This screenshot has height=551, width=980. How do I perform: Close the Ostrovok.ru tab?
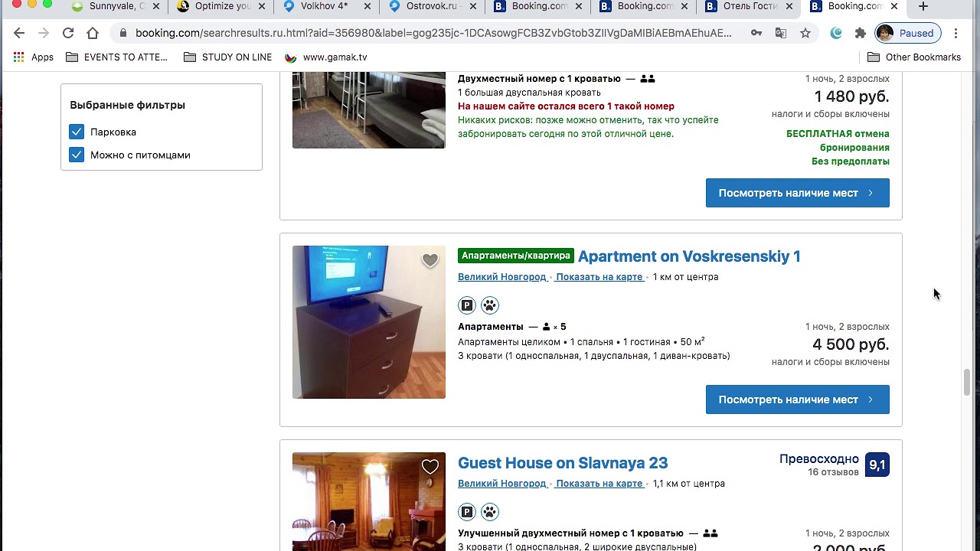(472, 7)
